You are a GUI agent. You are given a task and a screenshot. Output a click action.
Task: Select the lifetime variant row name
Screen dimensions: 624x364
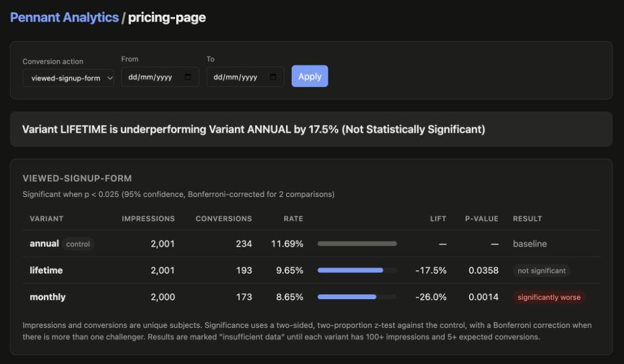click(x=46, y=270)
